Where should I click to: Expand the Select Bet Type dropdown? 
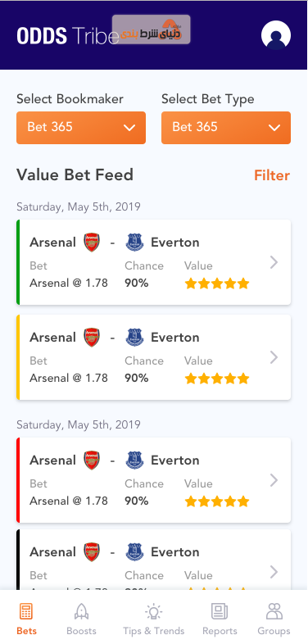[x=226, y=128]
